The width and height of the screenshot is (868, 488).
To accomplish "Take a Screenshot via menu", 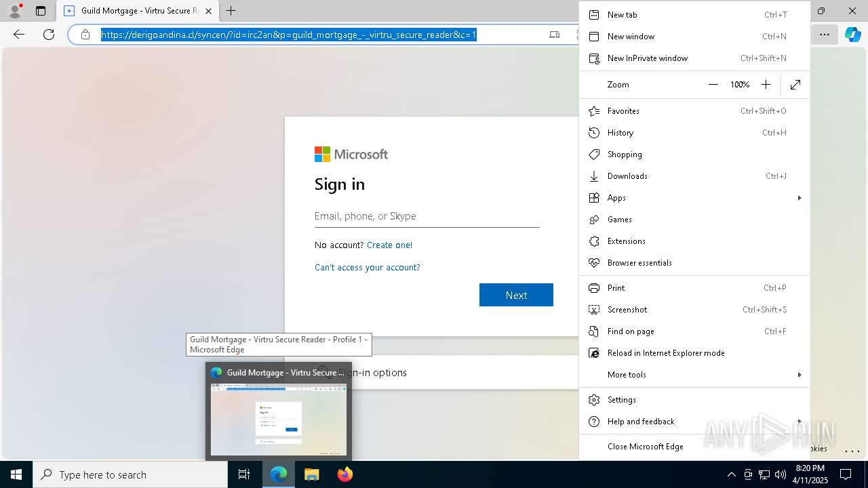I will pyautogui.click(x=694, y=310).
